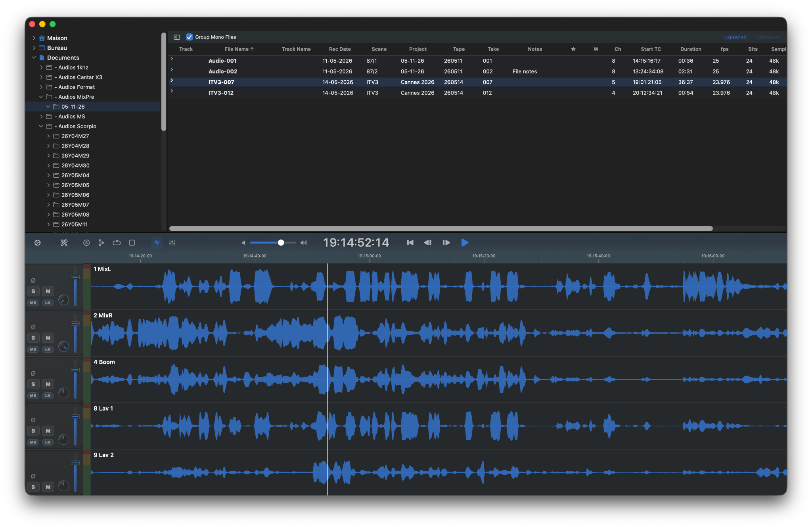Click the 19:14:52:14 timecode display

[356, 242]
